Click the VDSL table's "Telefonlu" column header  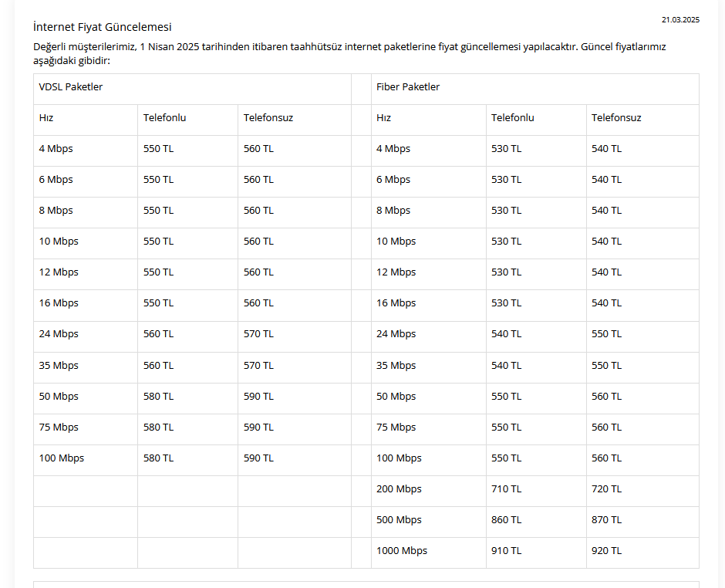click(164, 118)
